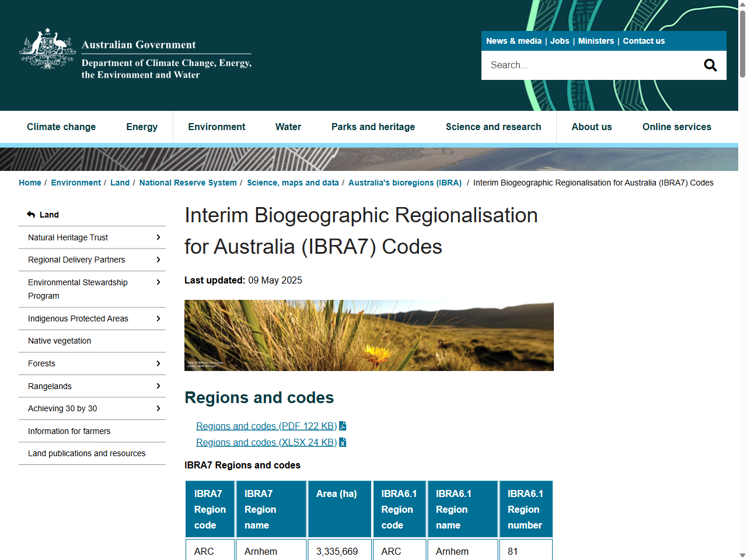Click the Australian Government coat of arms logo

47,50
